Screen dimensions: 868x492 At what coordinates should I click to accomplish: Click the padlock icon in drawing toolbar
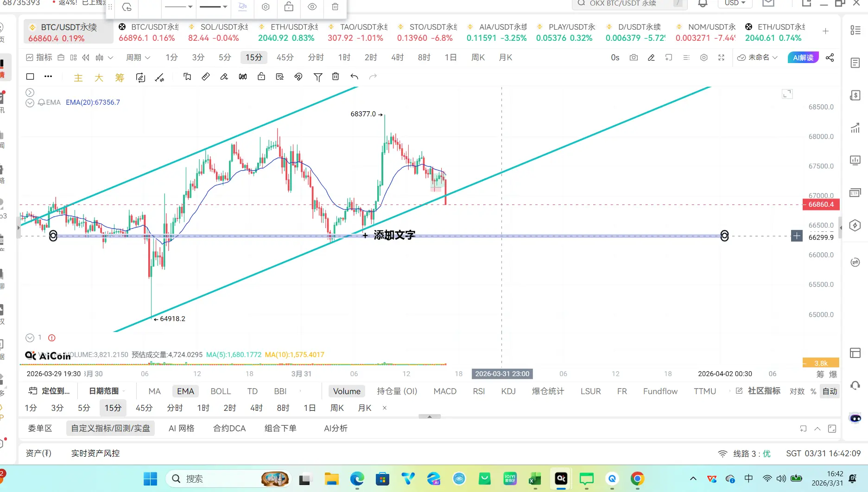261,77
